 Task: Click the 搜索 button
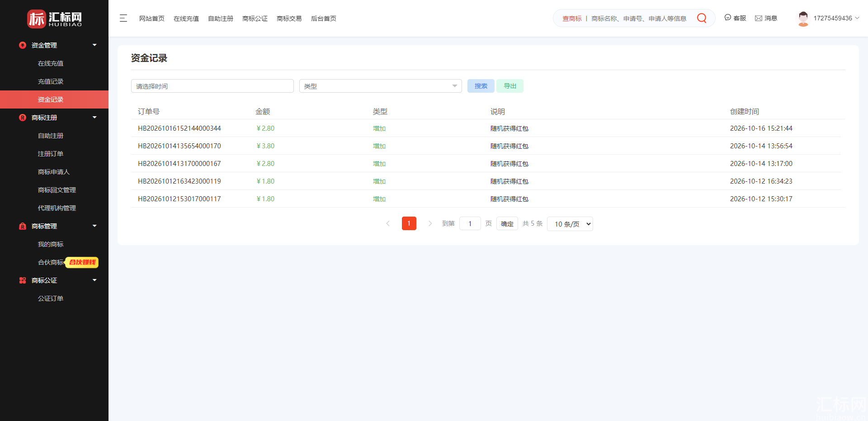point(481,86)
